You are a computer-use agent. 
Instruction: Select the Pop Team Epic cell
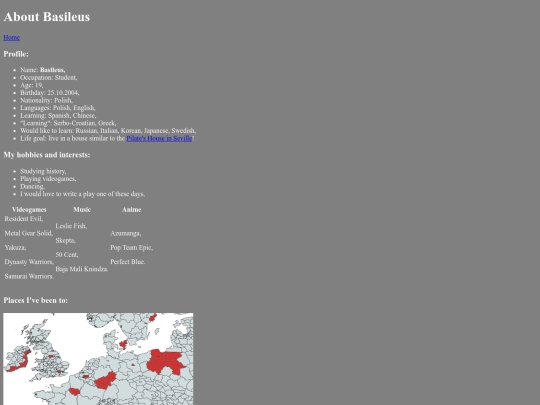(x=132, y=247)
